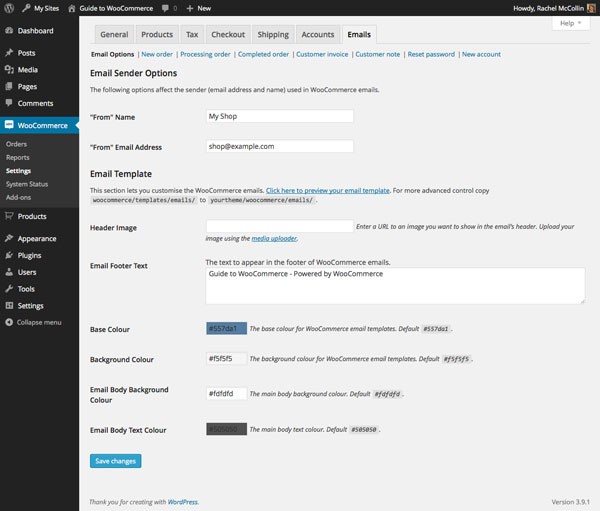Open the New order email section
The image size is (600, 511).
[157, 54]
